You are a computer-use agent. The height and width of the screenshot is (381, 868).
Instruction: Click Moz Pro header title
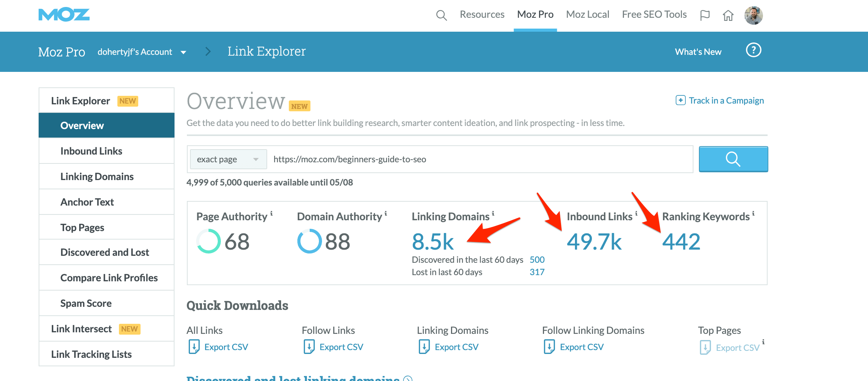tap(62, 52)
